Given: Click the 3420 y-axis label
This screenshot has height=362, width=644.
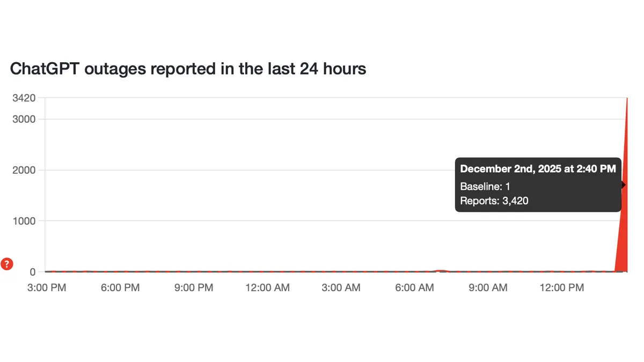Looking at the screenshot, I should point(24,98).
